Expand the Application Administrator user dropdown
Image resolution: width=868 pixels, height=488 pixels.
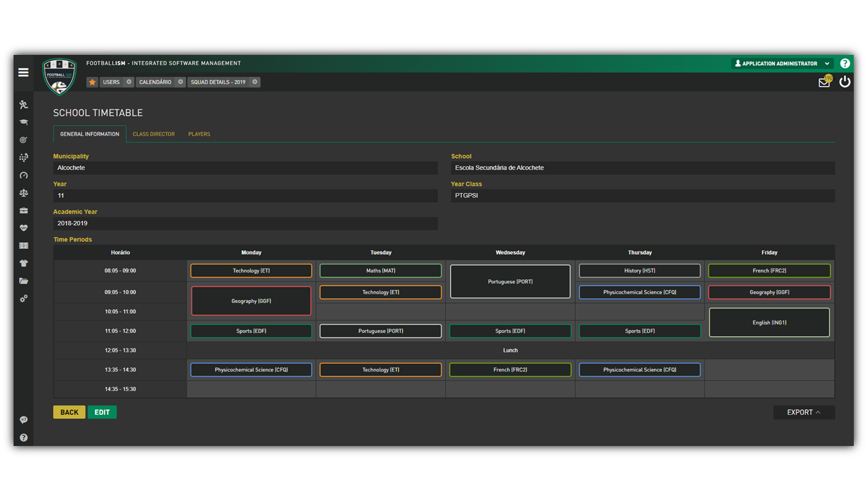(x=783, y=64)
